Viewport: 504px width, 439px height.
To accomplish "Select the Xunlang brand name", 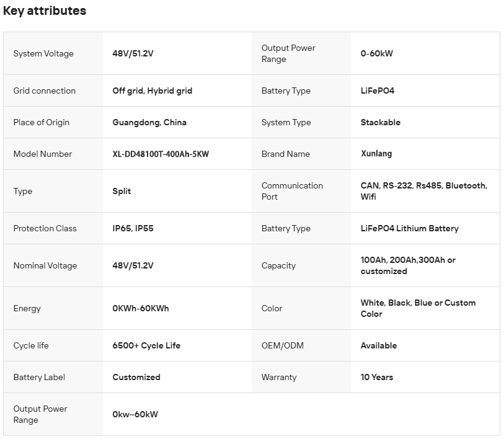I will (x=376, y=154).
